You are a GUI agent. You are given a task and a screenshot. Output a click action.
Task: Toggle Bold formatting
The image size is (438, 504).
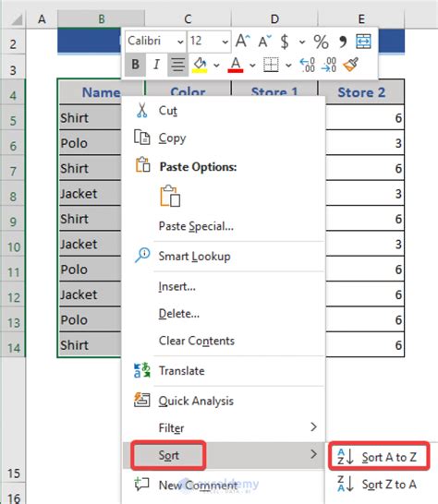click(x=135, y=65)
